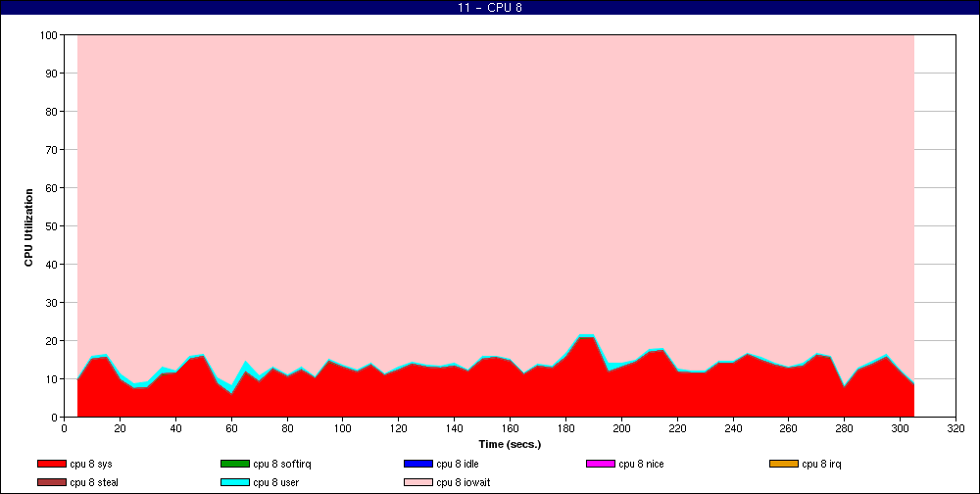Click the x-axis tick value 300

(x=900, y=429)
